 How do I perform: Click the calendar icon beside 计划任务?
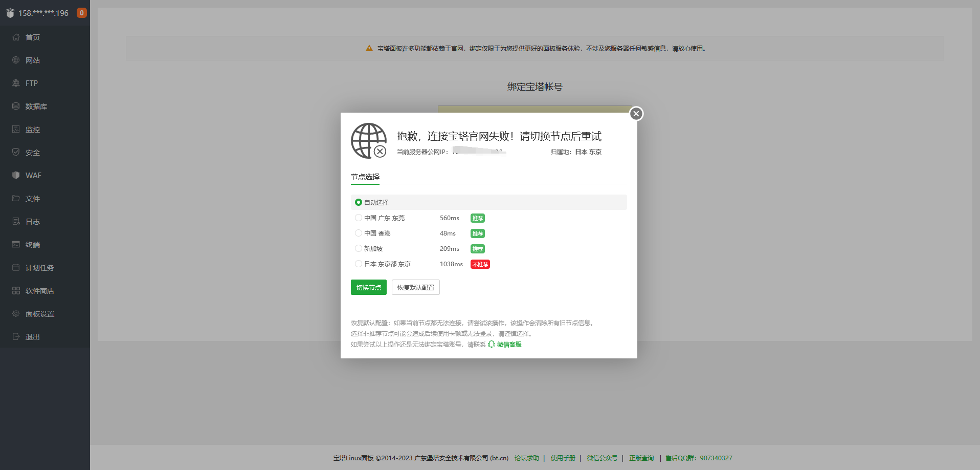[16, 267]
